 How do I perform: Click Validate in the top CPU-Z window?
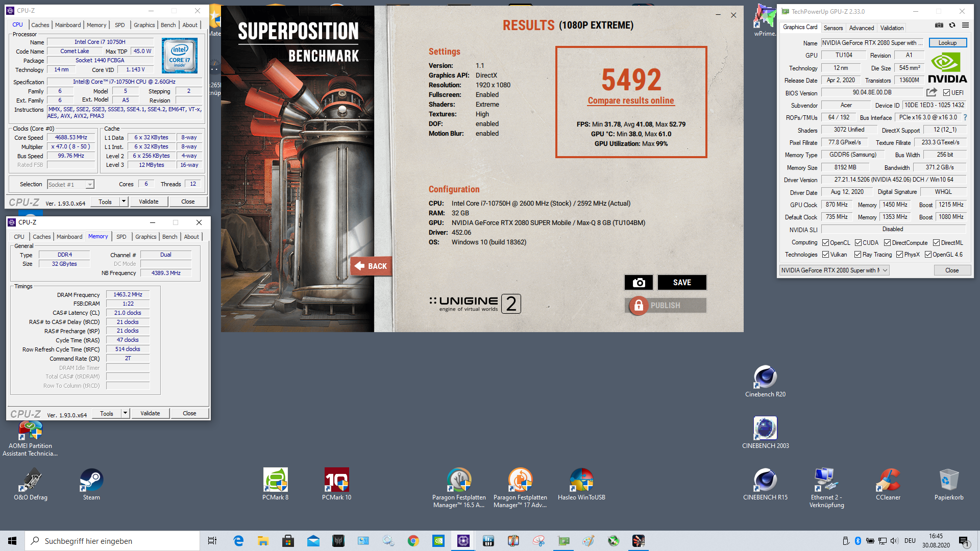149,202
